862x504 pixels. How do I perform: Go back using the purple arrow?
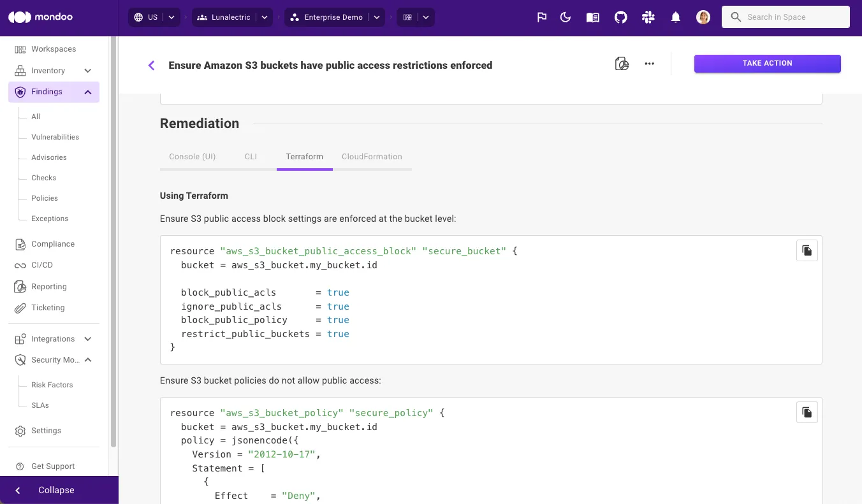(152, 65)
